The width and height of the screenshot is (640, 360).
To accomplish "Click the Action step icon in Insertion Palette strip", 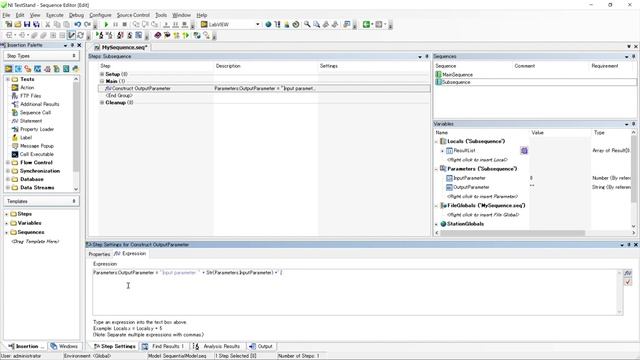I will 9,69.
